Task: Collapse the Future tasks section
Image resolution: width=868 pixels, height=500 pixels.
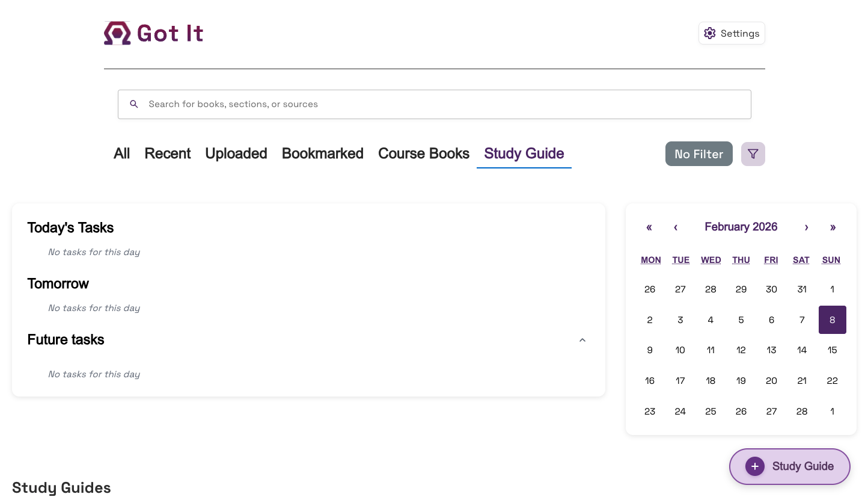Action: 582,340
